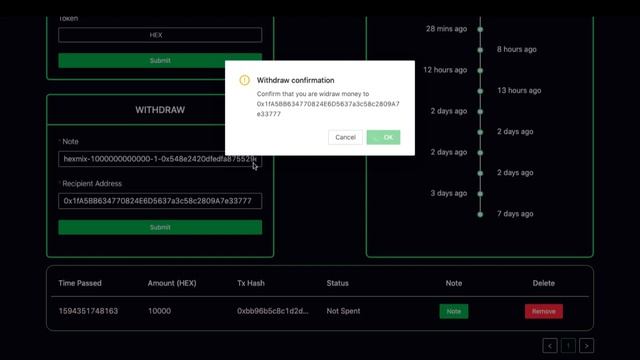Click the Recipient Address input field
Screen dimensions: 640x360
(160, 201)
